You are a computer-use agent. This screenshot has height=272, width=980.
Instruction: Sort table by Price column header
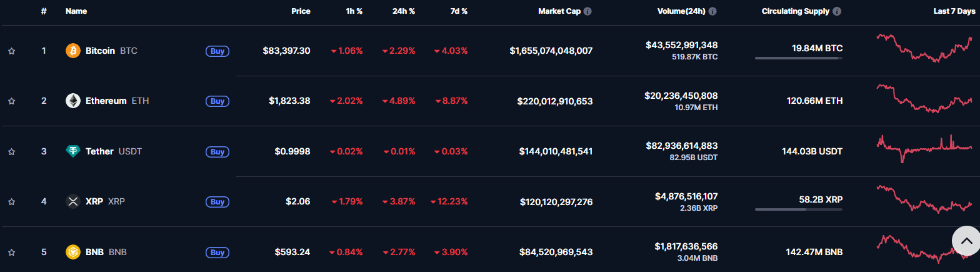coord(301,11)
